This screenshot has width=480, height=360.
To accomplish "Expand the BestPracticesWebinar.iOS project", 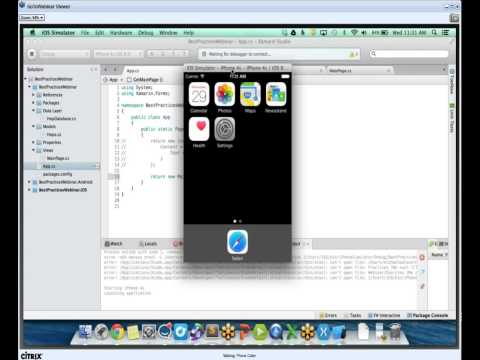I will pyautogui.click(x=29, y=190).
